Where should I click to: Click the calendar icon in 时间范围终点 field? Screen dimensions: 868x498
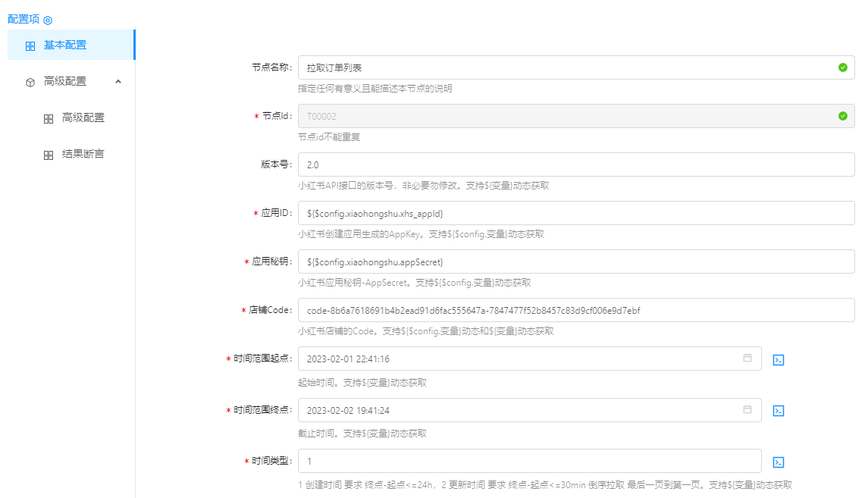tap(747, 410)
